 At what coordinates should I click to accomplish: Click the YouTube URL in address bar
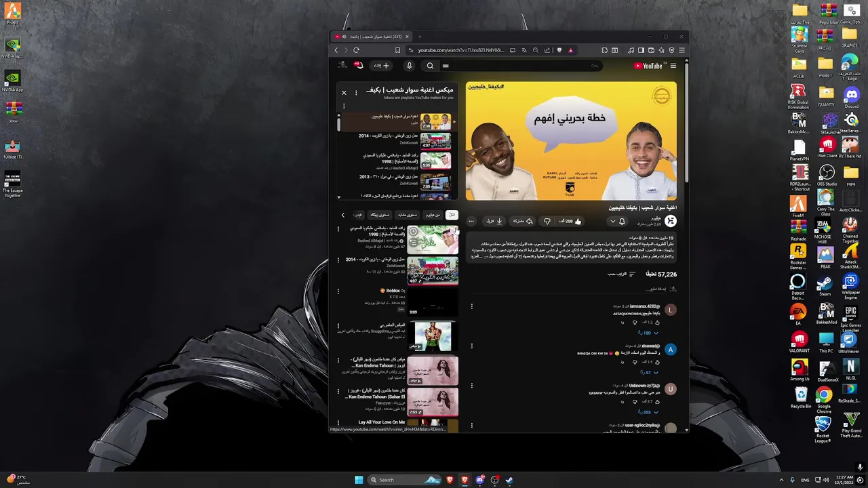point(460,50)
